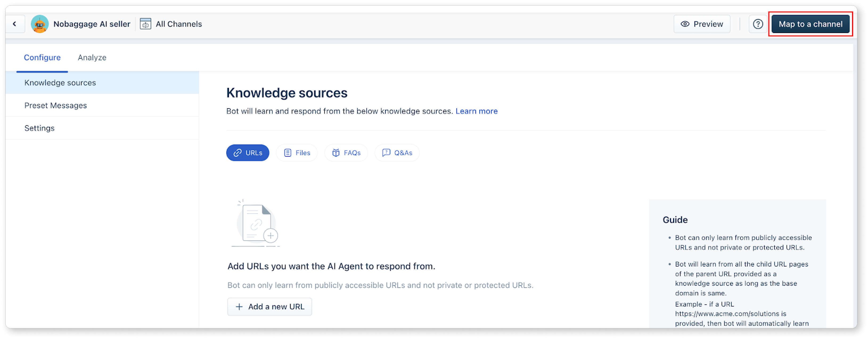
Task: Click the document link illustration icon
Action: coord(256,223)
